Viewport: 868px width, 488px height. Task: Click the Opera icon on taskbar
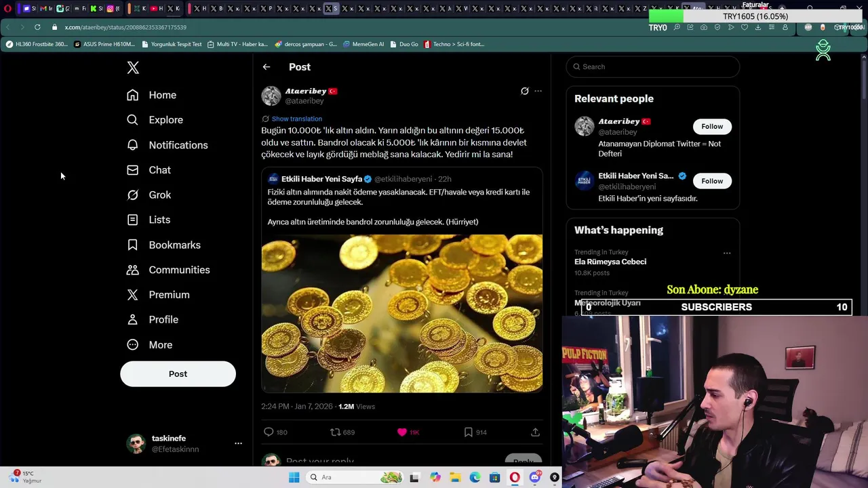[x=515, y=477]
